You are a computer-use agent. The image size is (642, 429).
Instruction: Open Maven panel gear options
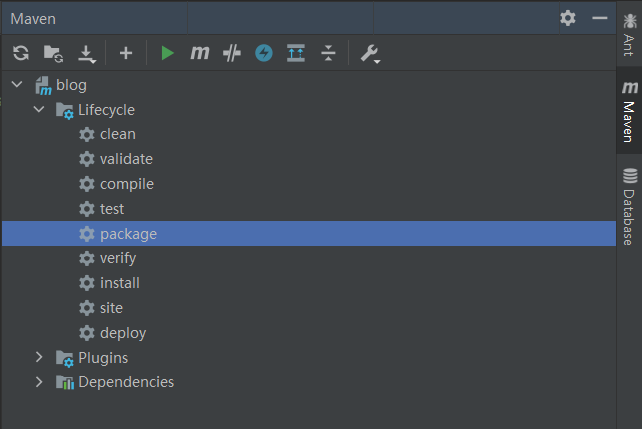tap(568, 18)
